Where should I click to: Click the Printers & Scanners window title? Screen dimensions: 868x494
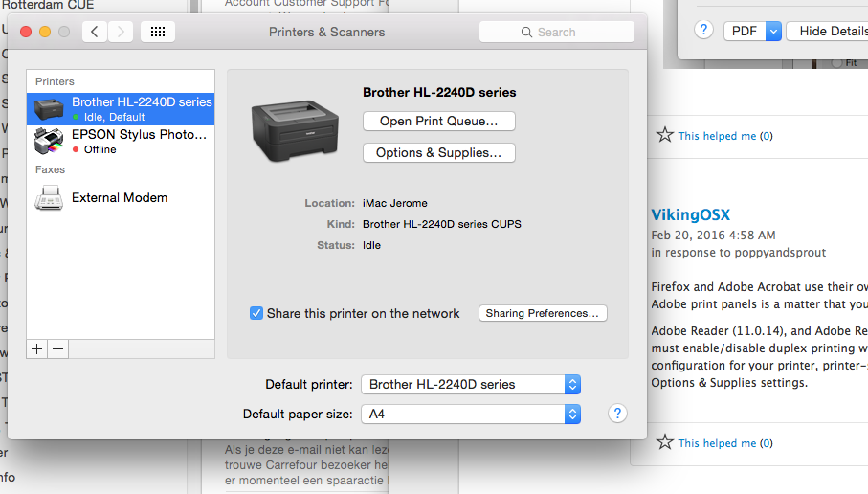(x=326, y=33)
